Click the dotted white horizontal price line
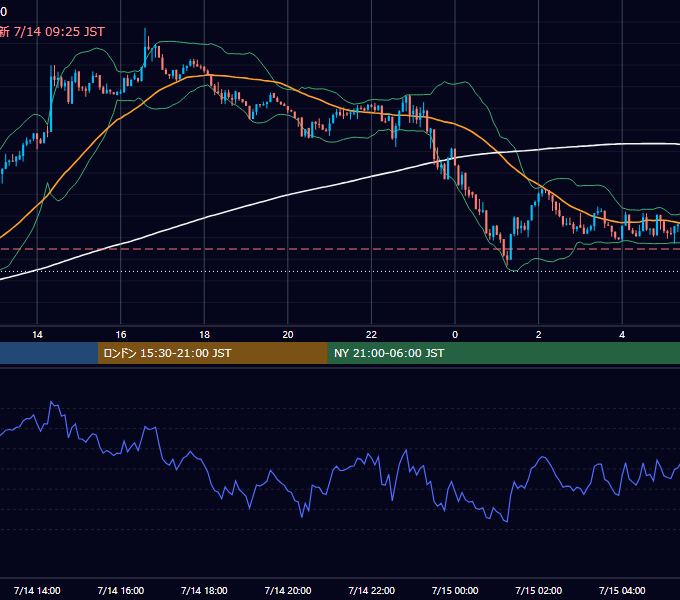 (x=340, y=272)
